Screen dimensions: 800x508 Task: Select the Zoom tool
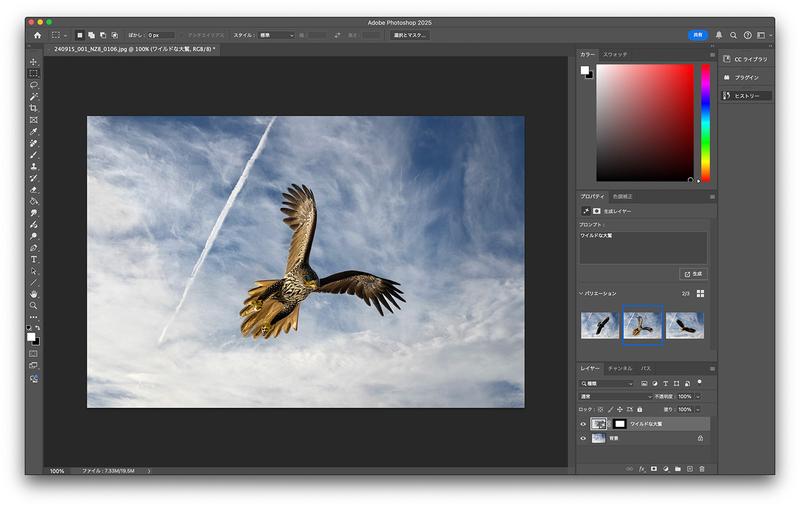[x=33, y=306]
